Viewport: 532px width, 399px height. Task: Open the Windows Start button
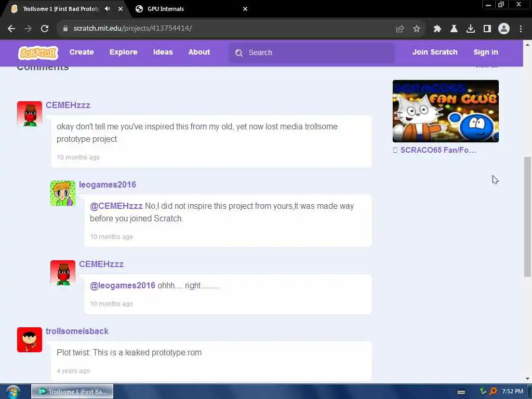pos(13,392)
